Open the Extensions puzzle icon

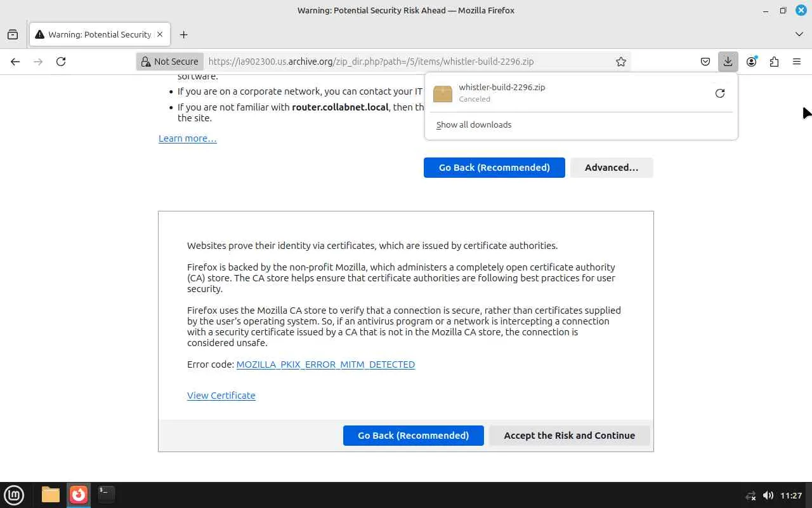(774, 62)
